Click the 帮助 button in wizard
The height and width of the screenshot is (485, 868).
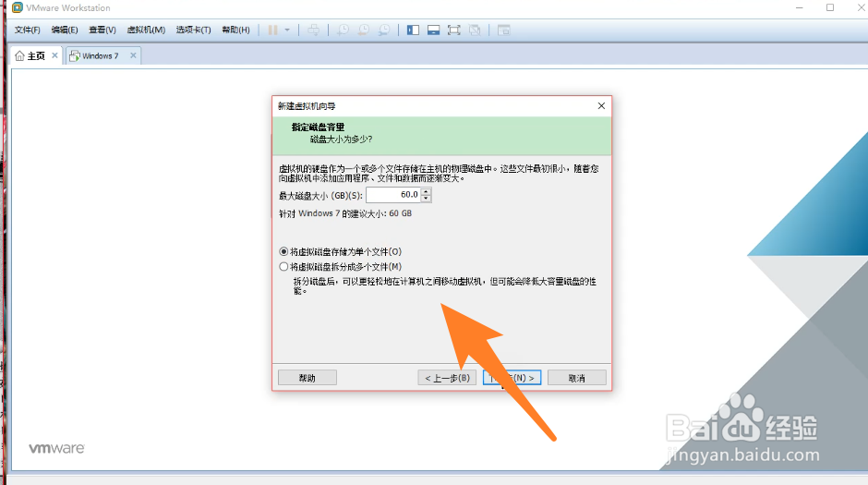coord(307,378)
